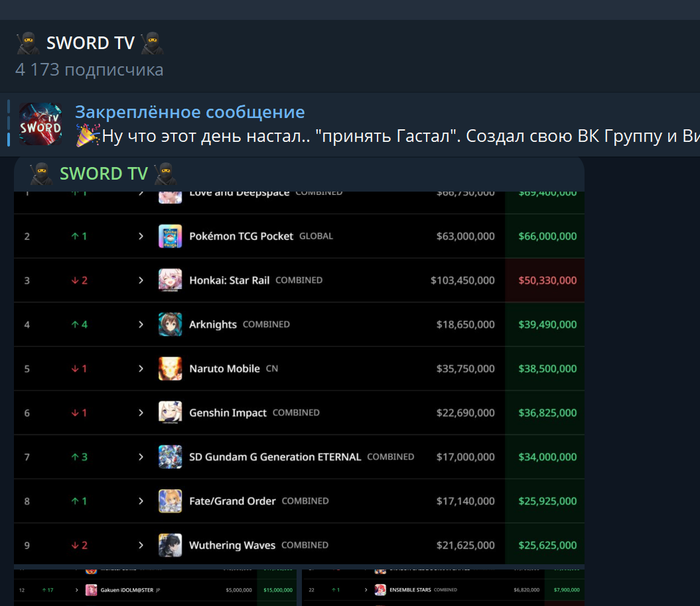Click the Arknights title text
The image size is (700, 606).
click(x=213, y=324)
